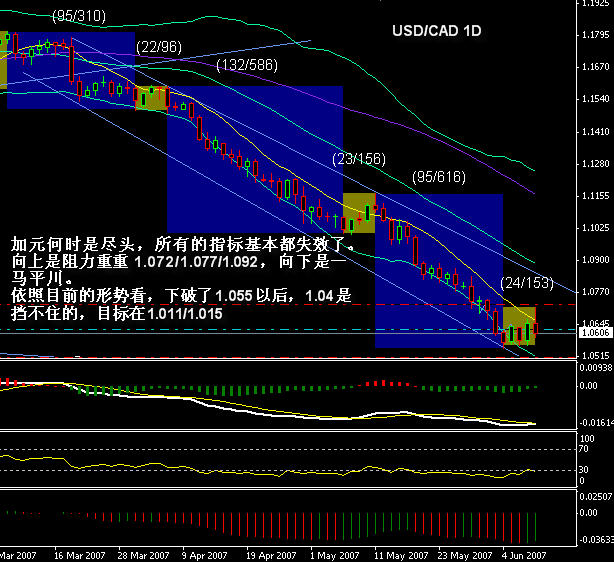The image size is (614, 562).
Task: Click the 1.1670 price axis label
Action: [x=596, y=67]
